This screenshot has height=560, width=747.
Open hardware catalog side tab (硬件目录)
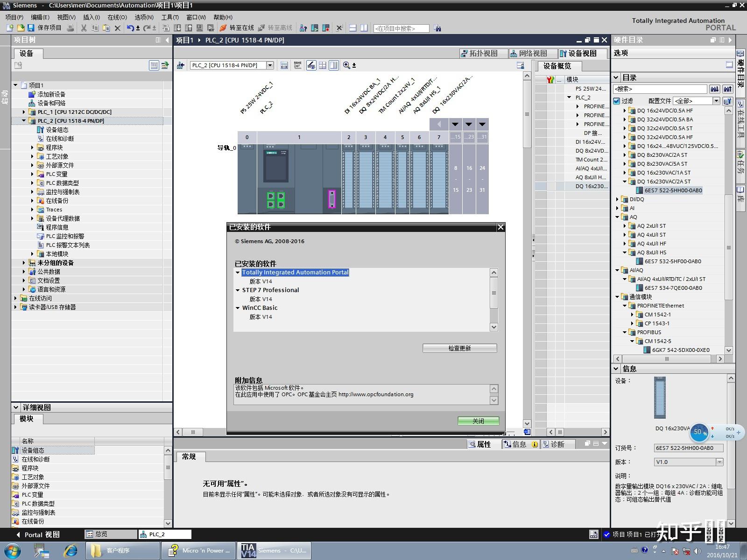pyautogui.click(x=741, y=73)
